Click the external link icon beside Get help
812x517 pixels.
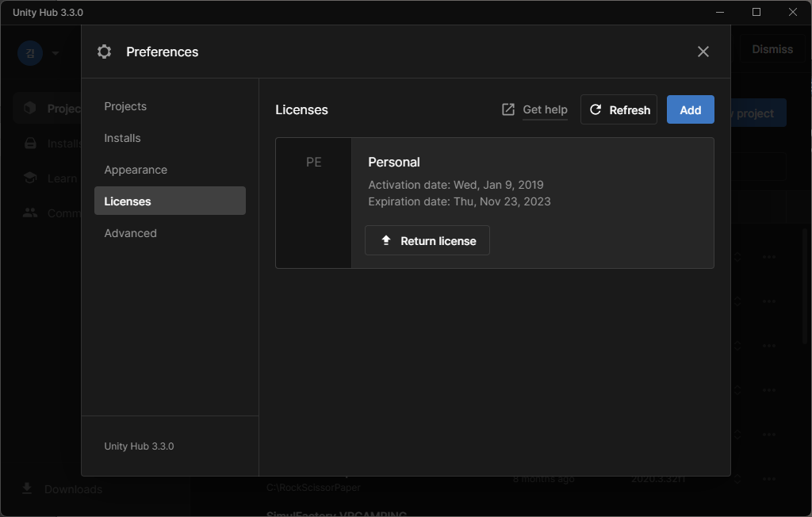pos(508,109)
